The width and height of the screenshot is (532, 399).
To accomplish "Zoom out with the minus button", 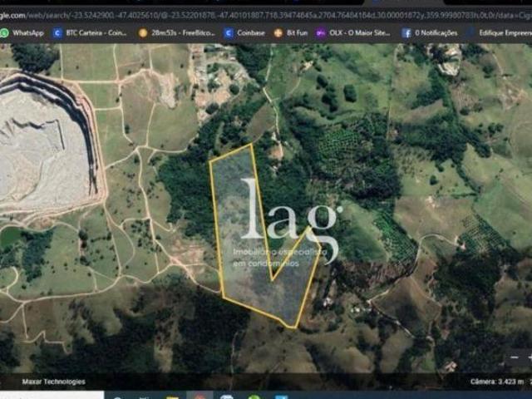I will click(x=515, y=357).
